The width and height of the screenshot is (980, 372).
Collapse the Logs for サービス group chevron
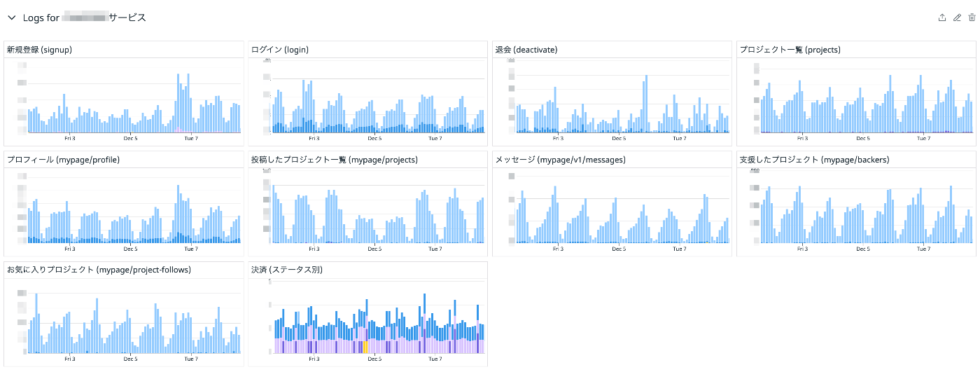(11, 18)
